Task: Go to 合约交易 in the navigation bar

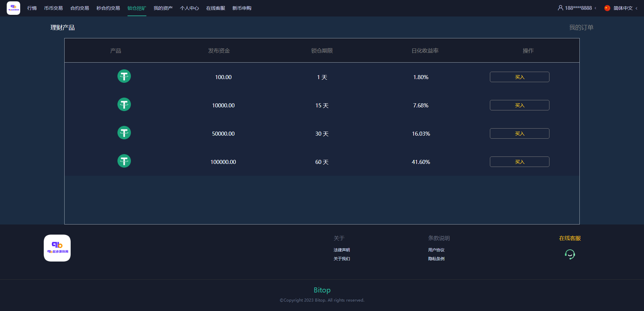Action: [x=79, y=8]
